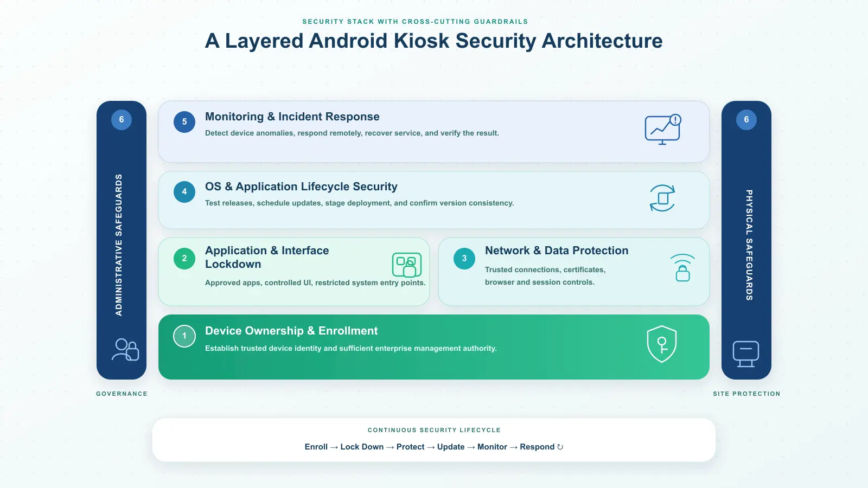
Task: Click the Wi-Fi padlock icon
Action: click(x=682, y=267)
